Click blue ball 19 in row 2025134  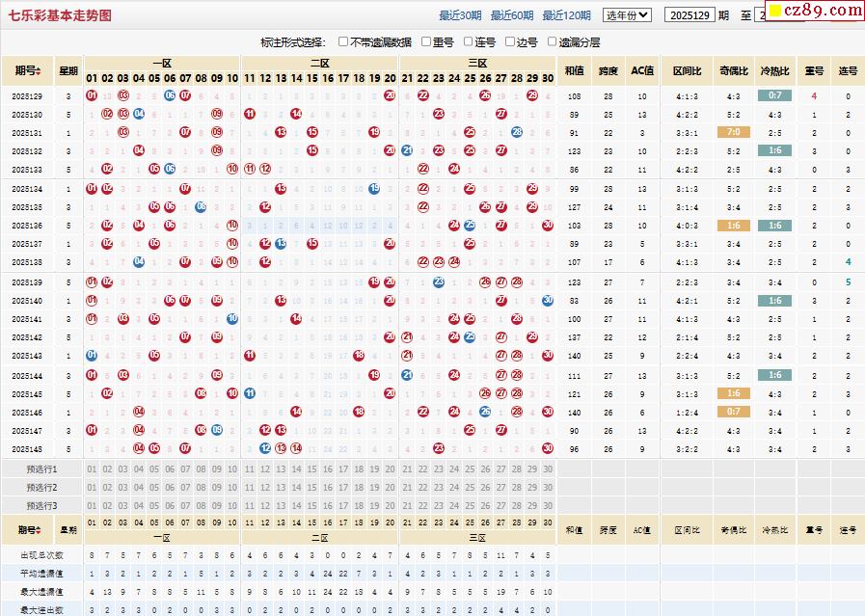[x=374, y=189]
